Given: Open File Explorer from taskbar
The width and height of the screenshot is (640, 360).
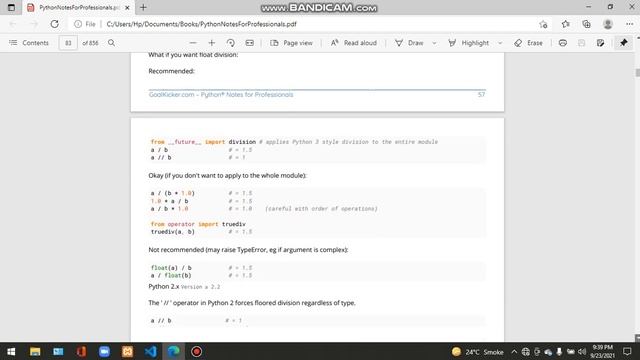Looking at the screenshot, I should (x=35, y=351).
